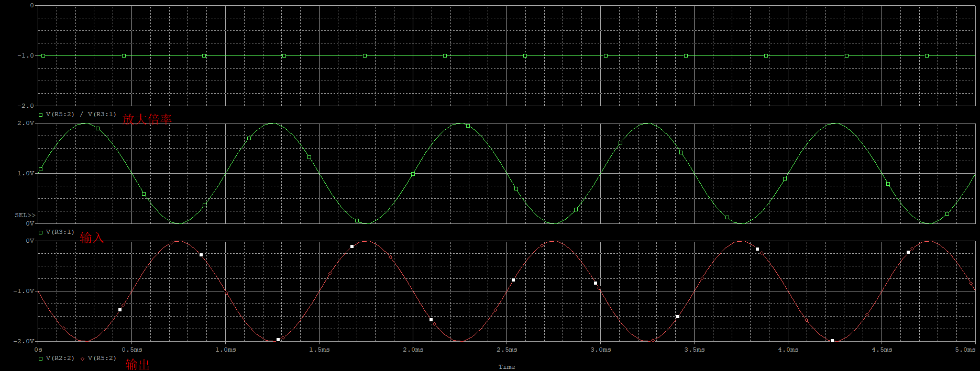Select the V(R3:1) trace legend label

[60, 232]
